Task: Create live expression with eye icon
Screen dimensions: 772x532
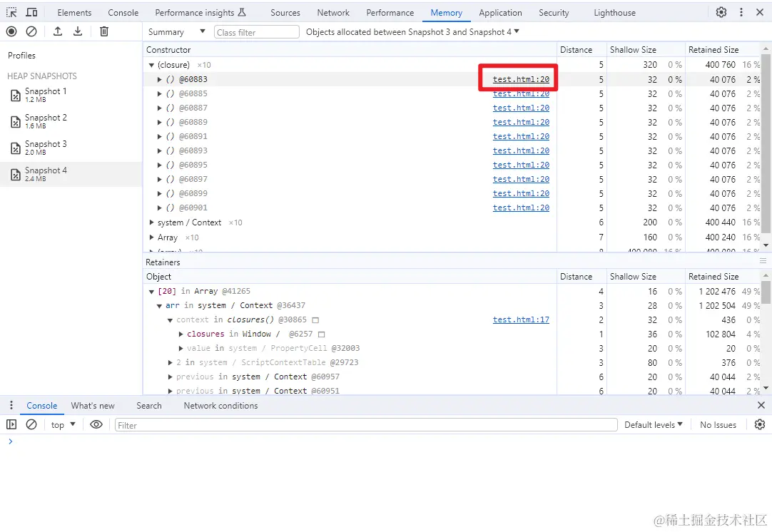Action: tap(96, 424)
